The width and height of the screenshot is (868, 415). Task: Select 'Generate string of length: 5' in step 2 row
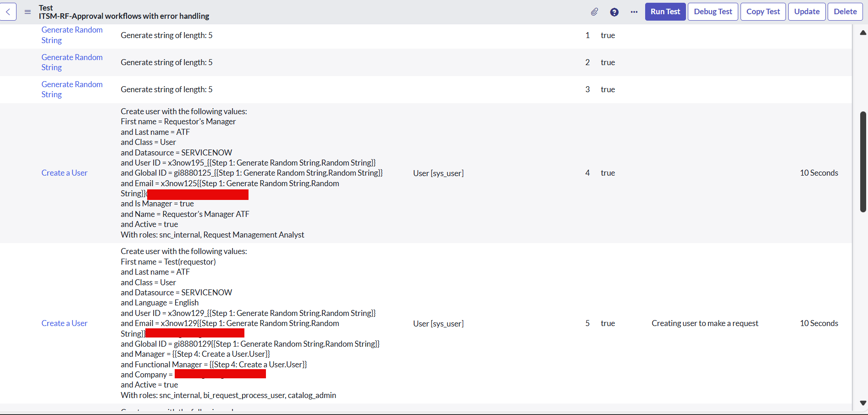tap(166, 62)
